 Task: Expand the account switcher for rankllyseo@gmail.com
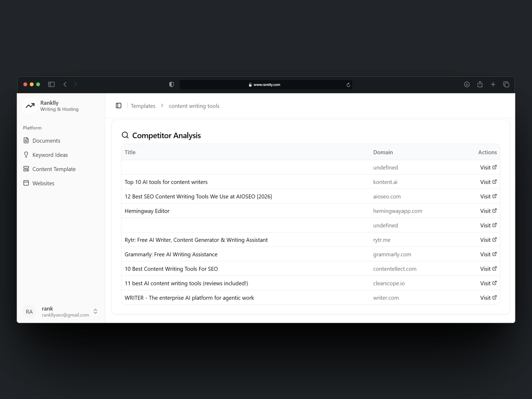(x=95, y=311)
